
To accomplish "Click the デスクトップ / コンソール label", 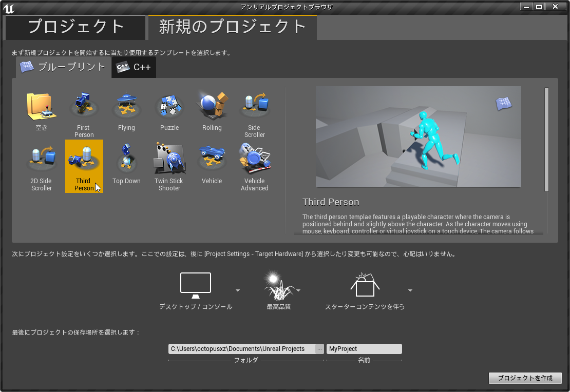I will point(196,307).
